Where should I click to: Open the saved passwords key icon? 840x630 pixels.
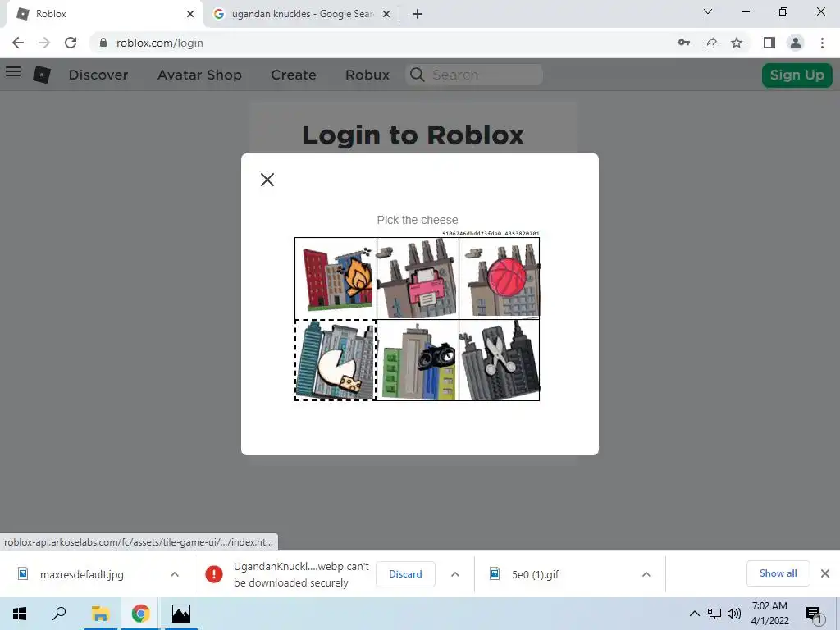point(684,43)
